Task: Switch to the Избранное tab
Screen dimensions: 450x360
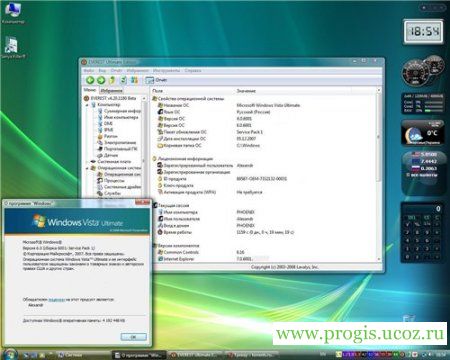Action: pos(111,90)
